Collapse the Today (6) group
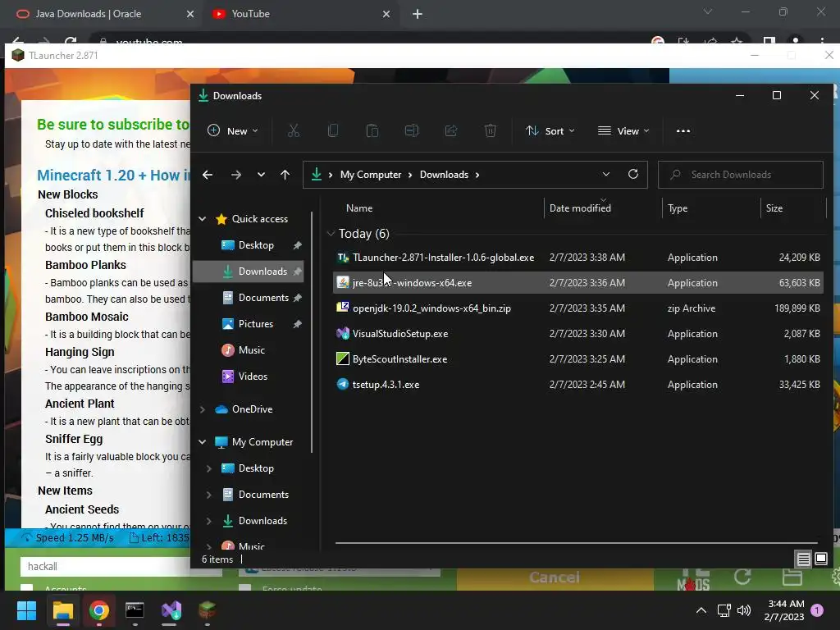Screen dimensions: 840x630 point(331,234)
